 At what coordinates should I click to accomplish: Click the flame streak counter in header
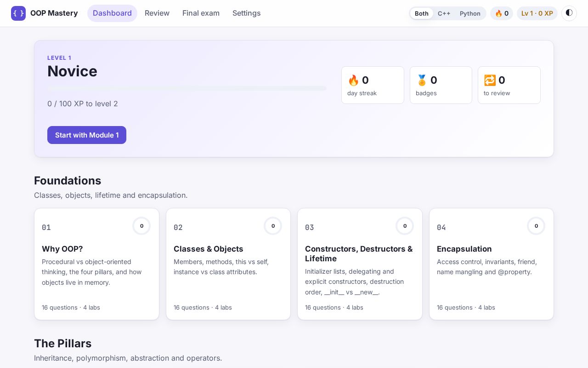coord(502,13)
